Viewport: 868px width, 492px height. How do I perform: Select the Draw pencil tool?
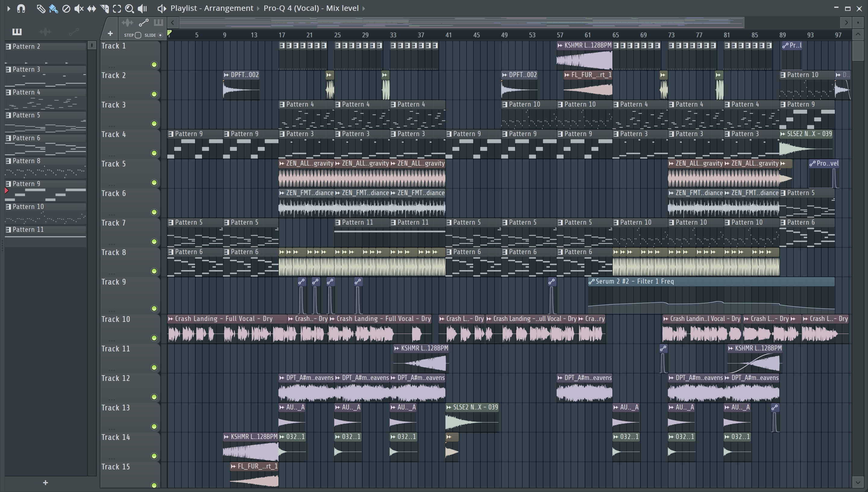41,8
